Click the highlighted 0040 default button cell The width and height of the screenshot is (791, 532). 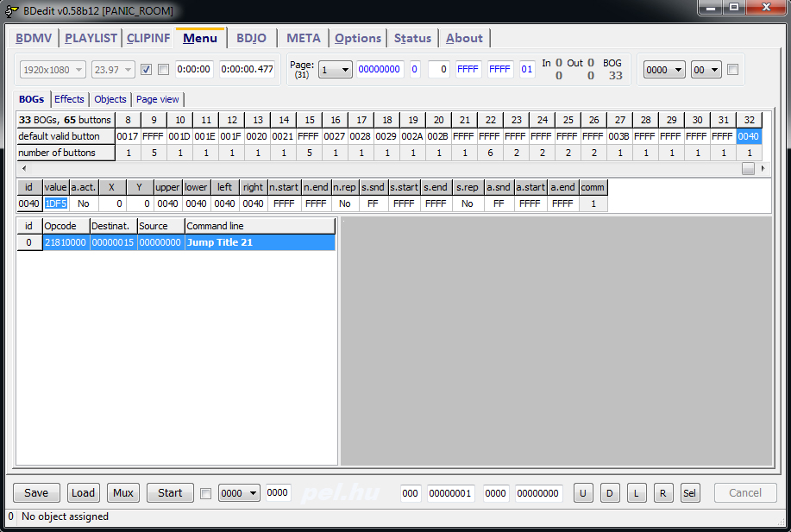tap(748, 136)
